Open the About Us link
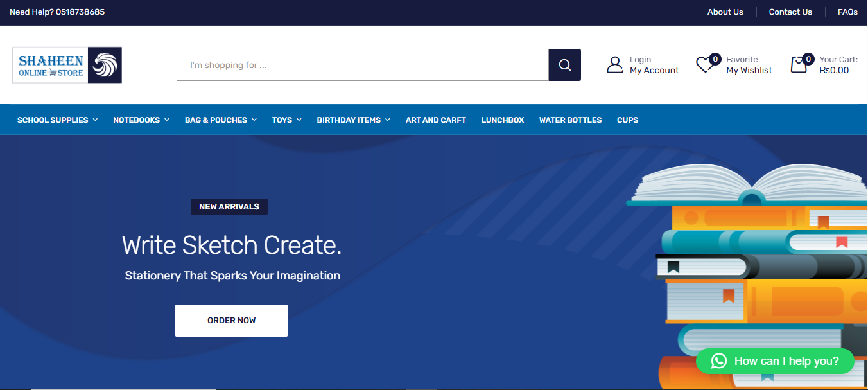868x390 pixels. pyautogui.click(x=725, y=12)
